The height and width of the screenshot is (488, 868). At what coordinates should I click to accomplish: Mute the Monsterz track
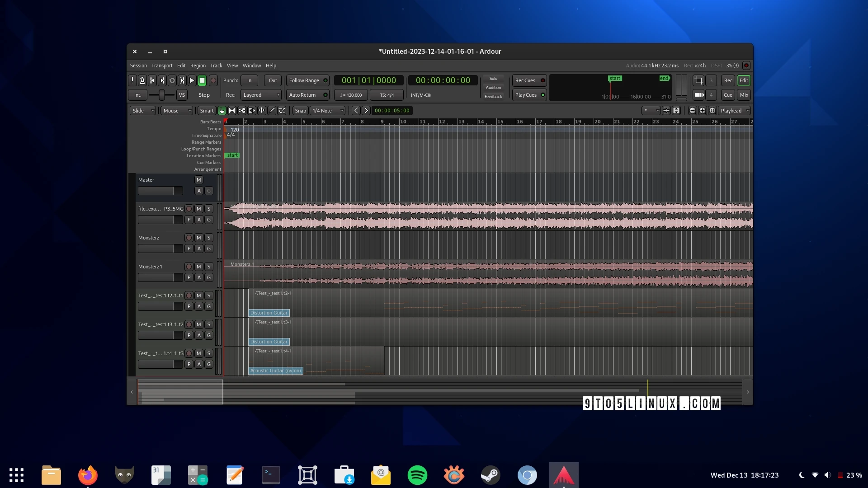click(x=199, y=237)
